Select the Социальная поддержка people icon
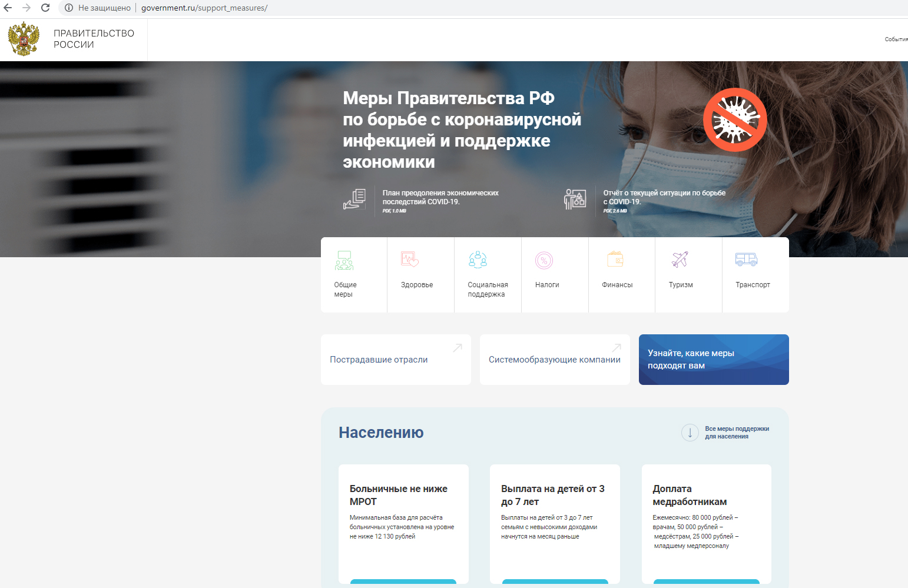The image size is (908, 588). [478, 260]
